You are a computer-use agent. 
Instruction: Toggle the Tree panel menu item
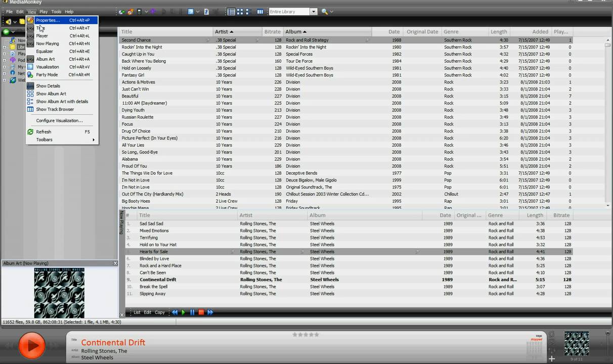tap(62, 28)
